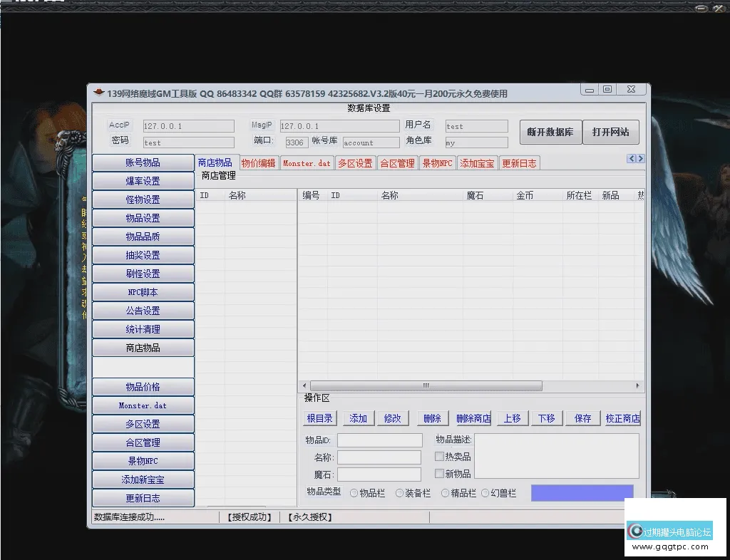
Task: Select the 物品栏 radio button
Action: 352,492
